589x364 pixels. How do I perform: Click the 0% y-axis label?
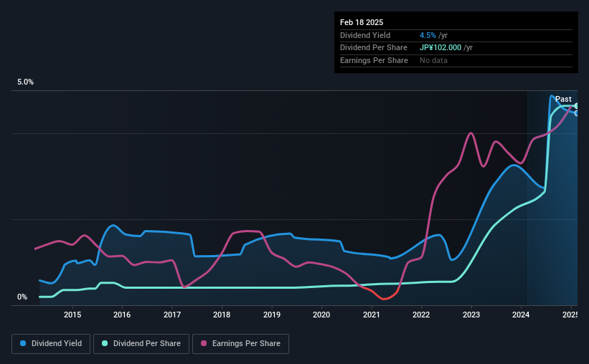click(22, 297)
